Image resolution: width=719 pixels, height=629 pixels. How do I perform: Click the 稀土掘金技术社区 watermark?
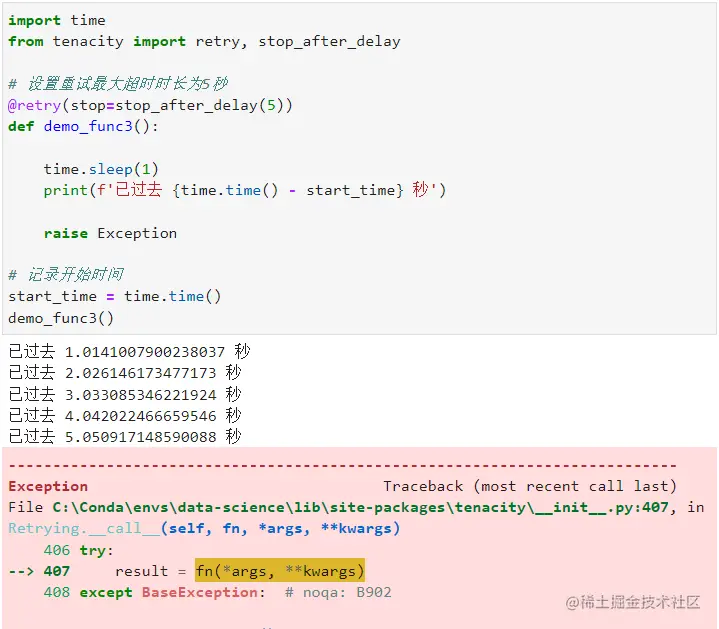click(x=632, y=602)
